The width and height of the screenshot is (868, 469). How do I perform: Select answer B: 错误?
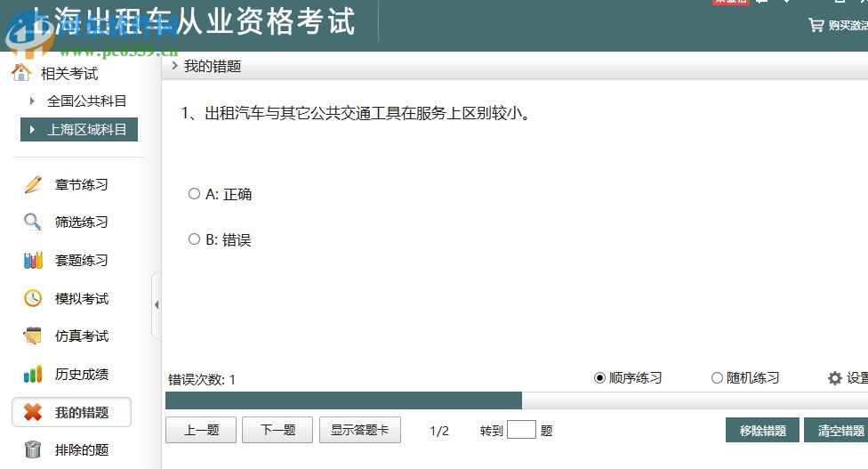point(194,239)
